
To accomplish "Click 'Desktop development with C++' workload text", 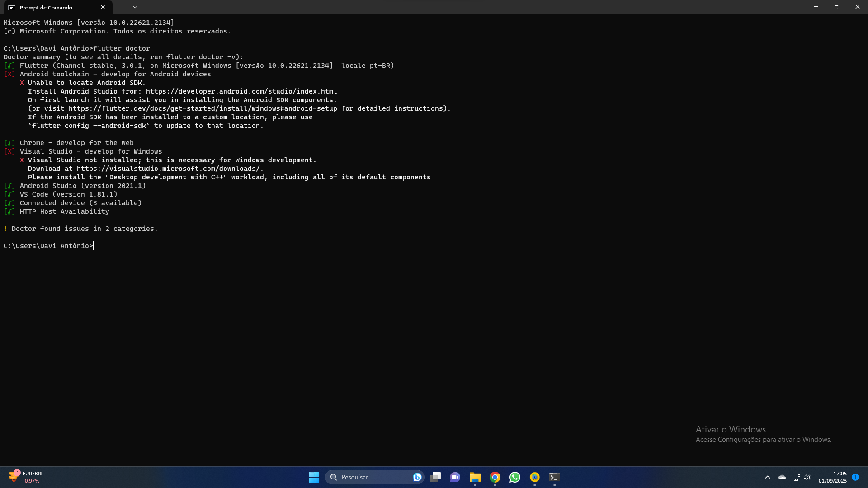I will click(x=166, y=177).
